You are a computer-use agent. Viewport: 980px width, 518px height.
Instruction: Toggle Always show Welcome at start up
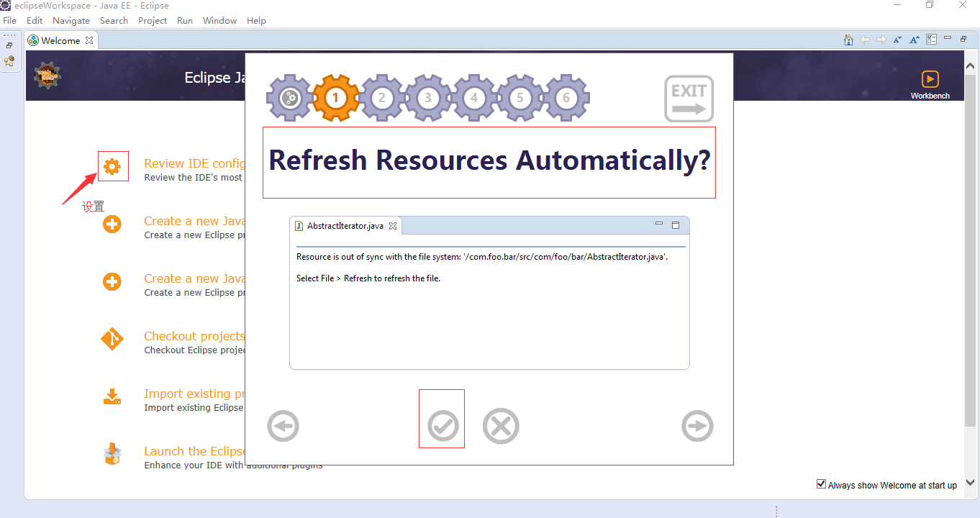821,484
